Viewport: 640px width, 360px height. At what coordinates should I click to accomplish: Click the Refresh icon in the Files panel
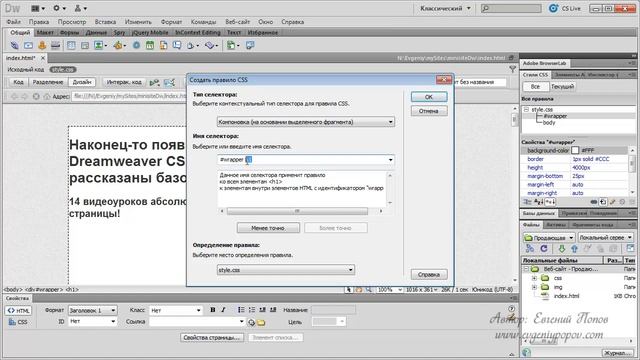point(544,249)
